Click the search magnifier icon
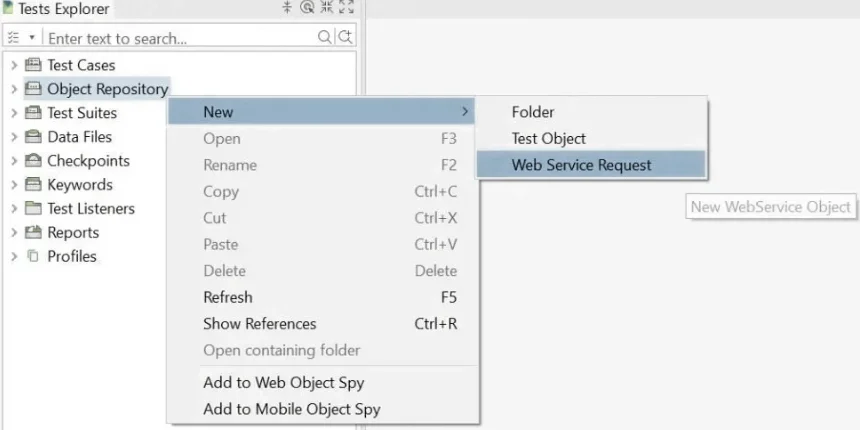This screenshot has height=430, width=860. coord(324,38)
